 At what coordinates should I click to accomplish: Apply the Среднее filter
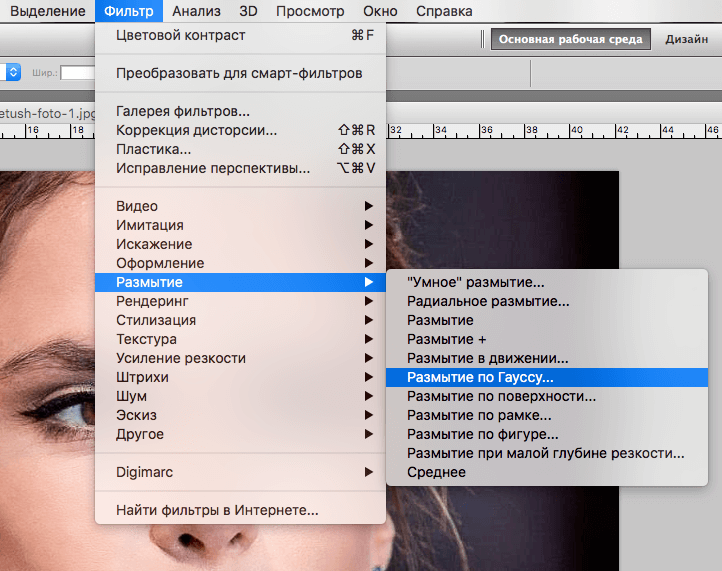[547, 472]
